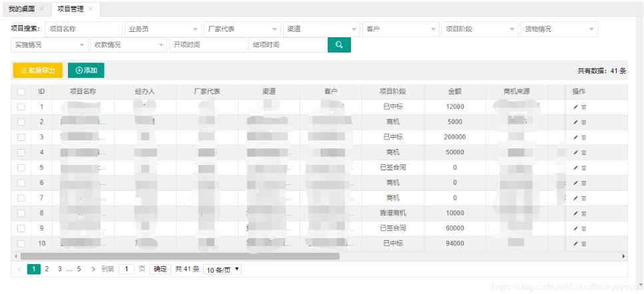Click the horizontal scrollbar under the table
644x294 pixels.
coord(180,256)
